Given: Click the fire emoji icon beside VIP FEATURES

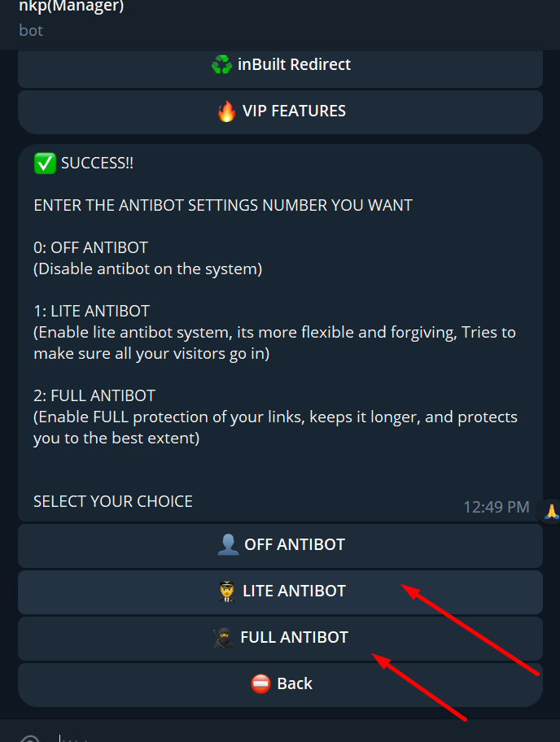Looking at the screenshot, I should click(227, 111).
